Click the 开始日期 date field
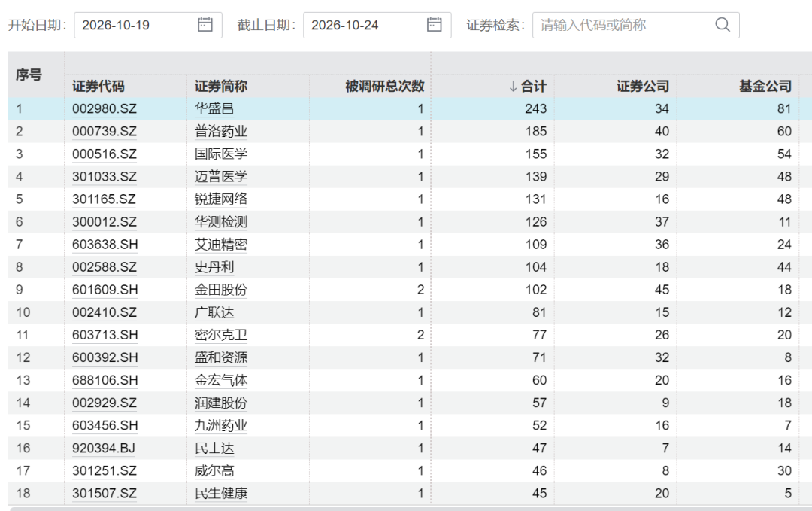The image size is (812, 511). click(x=148, y=25)
